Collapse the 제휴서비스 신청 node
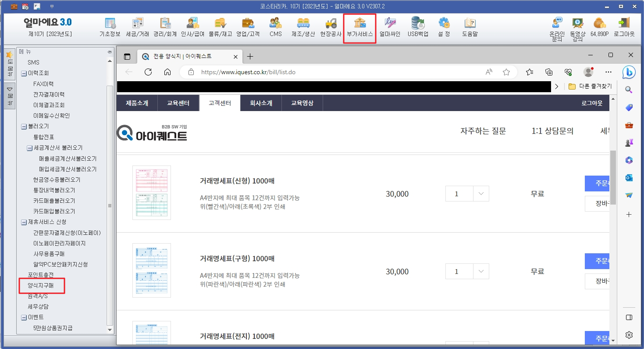The height and width of the screenshot is (349, 644). (24, 222)
